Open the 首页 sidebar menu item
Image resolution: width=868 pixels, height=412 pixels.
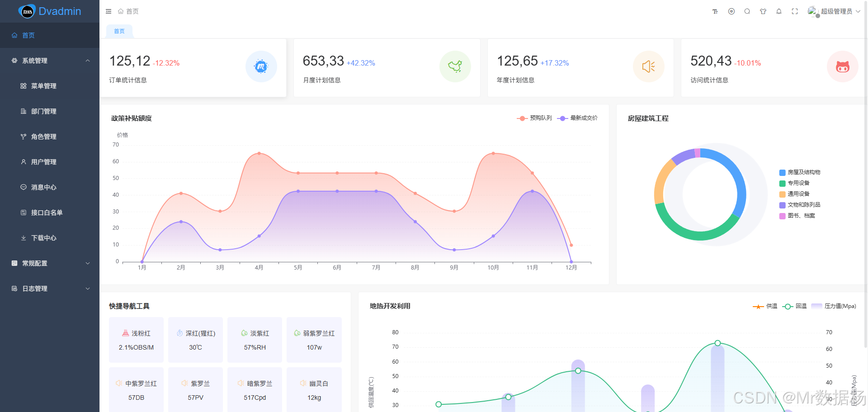tap(50, 35)
